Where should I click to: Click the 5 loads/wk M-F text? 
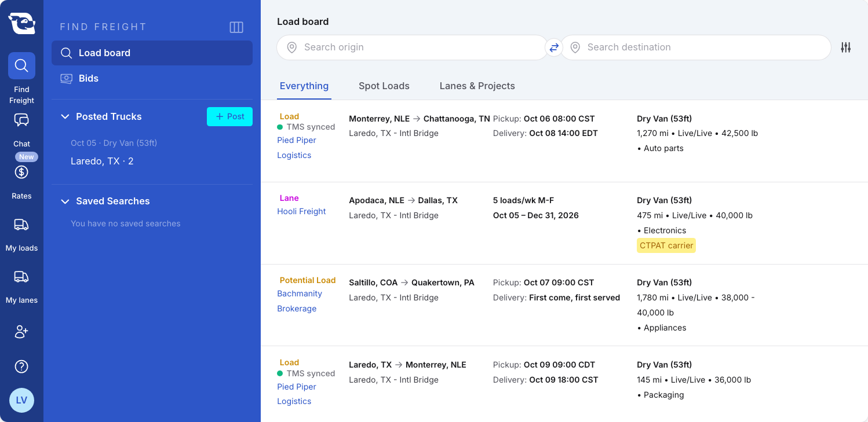(x=523, y=200)
